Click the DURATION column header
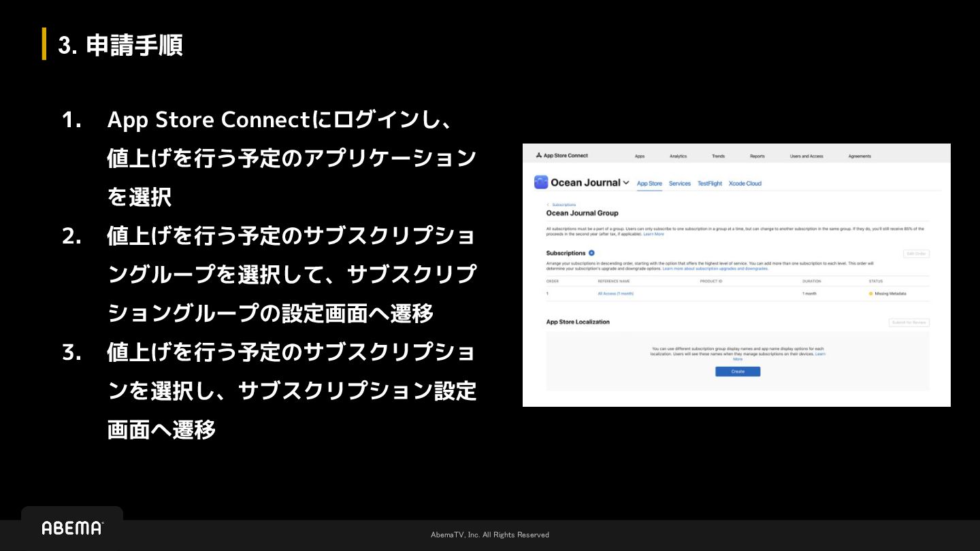 (x=812, y=281)
